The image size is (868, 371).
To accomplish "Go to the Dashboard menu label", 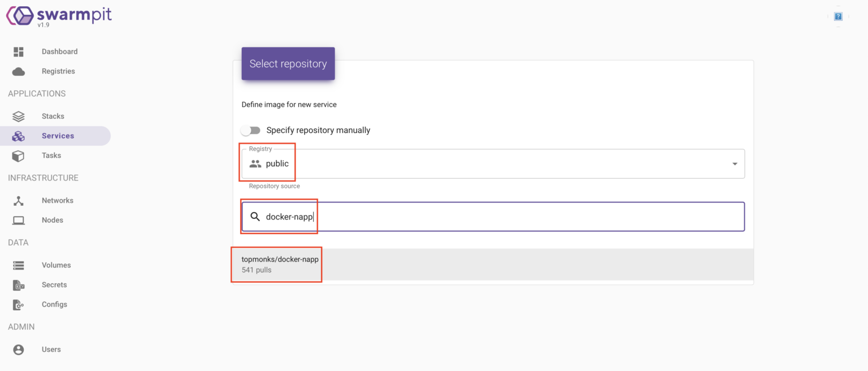I will (x=59, y=51).
